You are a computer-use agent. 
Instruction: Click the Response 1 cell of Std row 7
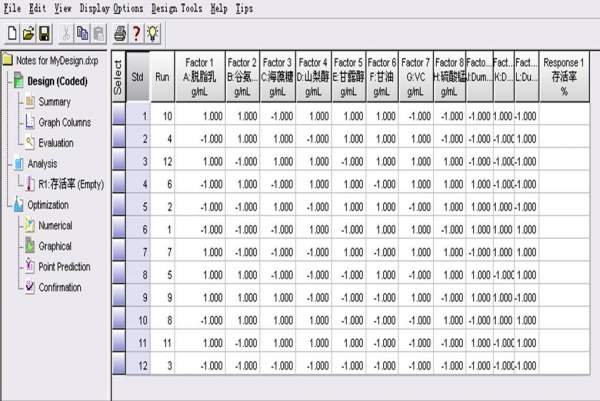click(x=564, y=251)
